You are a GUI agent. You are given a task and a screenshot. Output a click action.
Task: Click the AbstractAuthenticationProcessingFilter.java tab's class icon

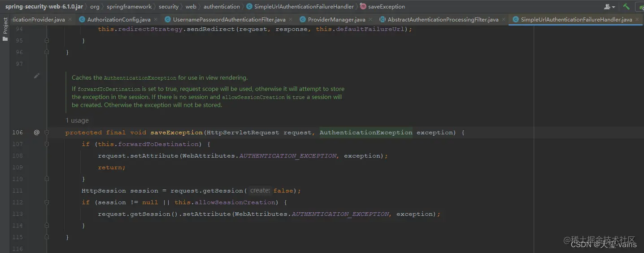(x=383, y=19)
